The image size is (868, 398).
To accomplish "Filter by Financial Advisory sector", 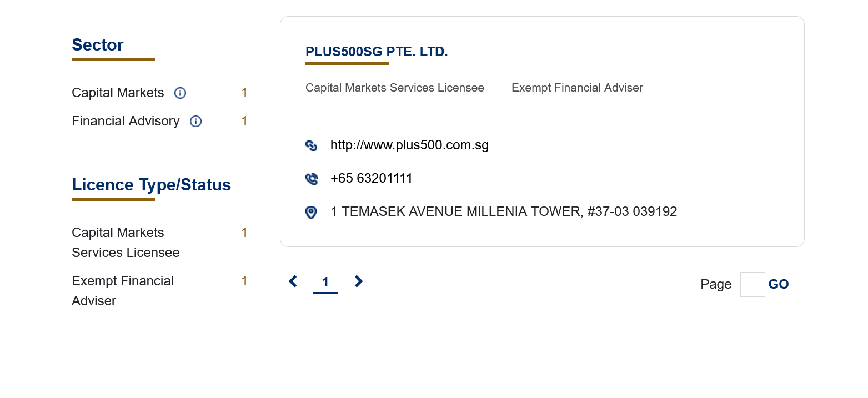I will point(126,121).
